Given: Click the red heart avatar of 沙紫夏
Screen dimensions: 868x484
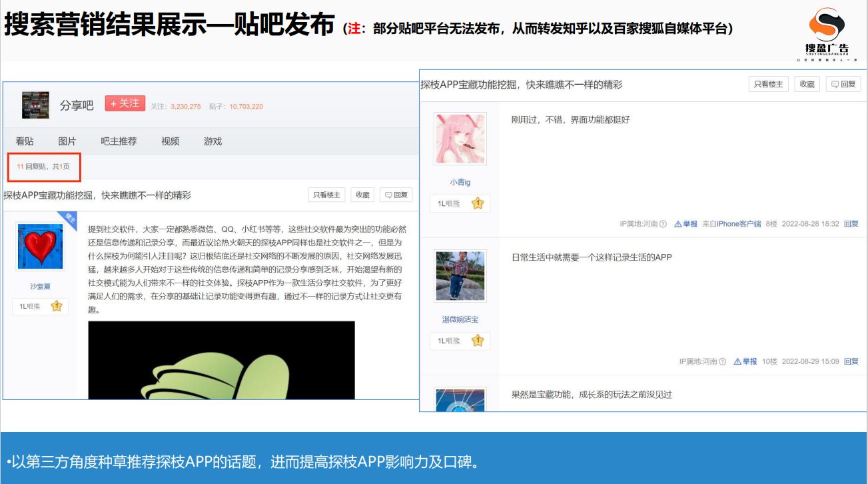Looking at the screenshot, I should 41,246.
